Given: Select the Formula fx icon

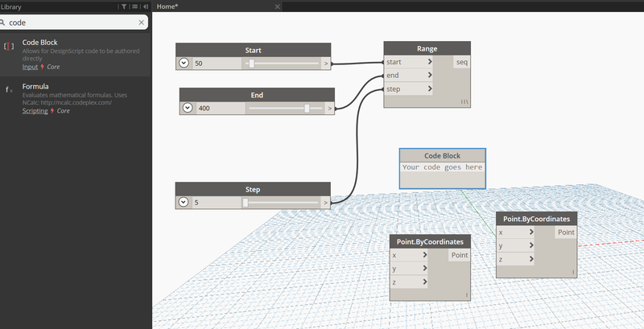Looking at the screenshot, I should [x=9, y=90].
